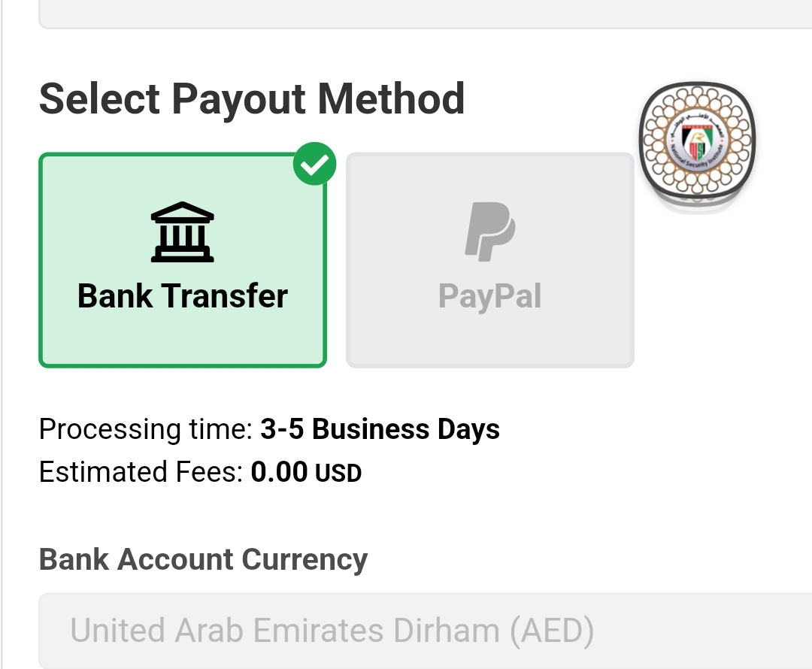The height and width of the screenshot is (669, 812).
Task: Click the PayPal text label
Action: [x=489, y=295]
